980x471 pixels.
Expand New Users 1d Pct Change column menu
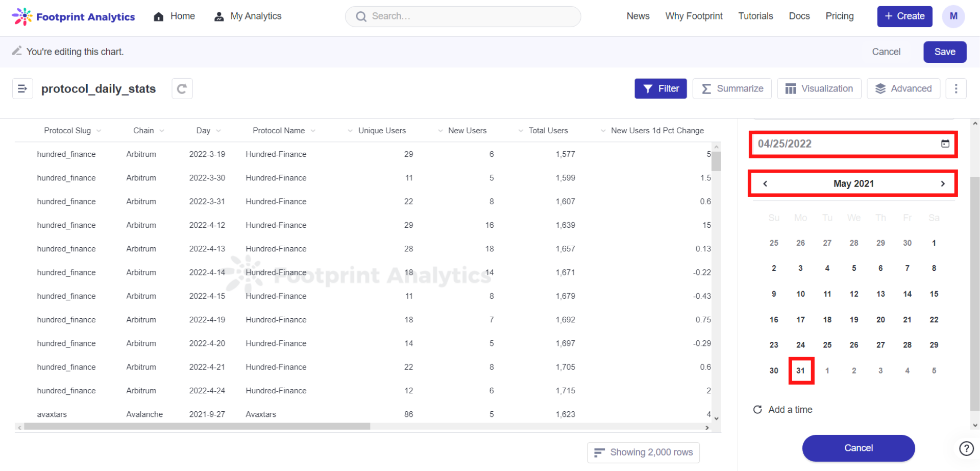click(603, 131)
